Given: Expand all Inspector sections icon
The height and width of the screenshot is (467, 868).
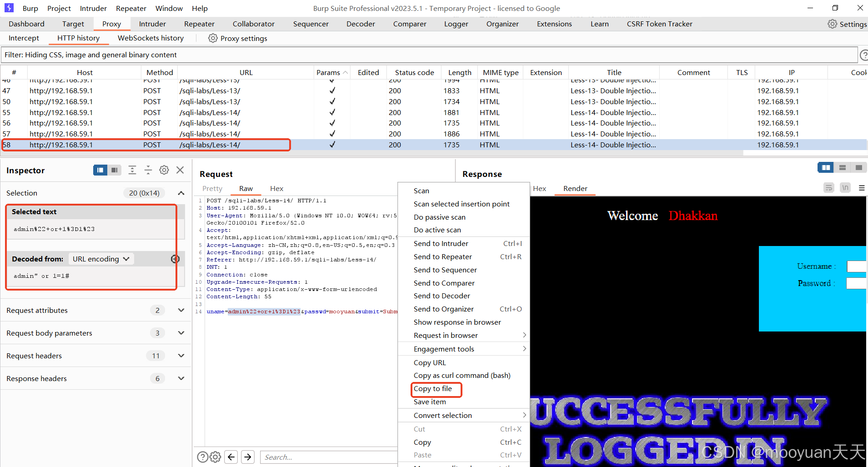Looking at the screenshot, I should pos(132,170).
